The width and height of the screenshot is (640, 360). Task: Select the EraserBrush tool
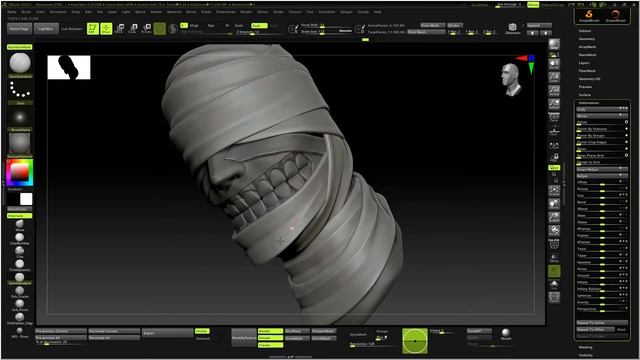coord(616,16)
